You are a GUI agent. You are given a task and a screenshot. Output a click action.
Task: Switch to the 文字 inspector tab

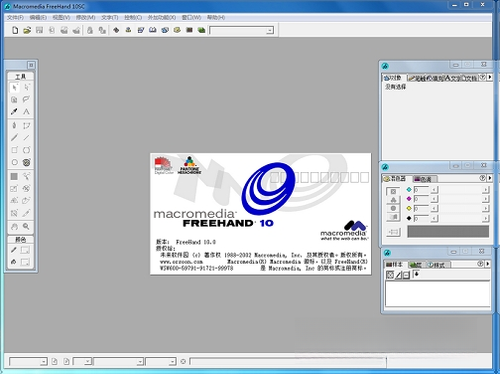[452, 78]
